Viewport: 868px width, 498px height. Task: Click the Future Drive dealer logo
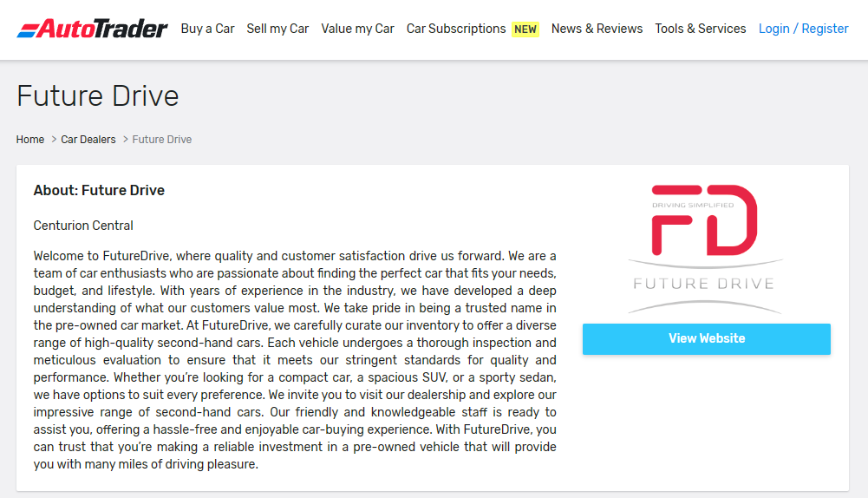click(x=705, y=248)
